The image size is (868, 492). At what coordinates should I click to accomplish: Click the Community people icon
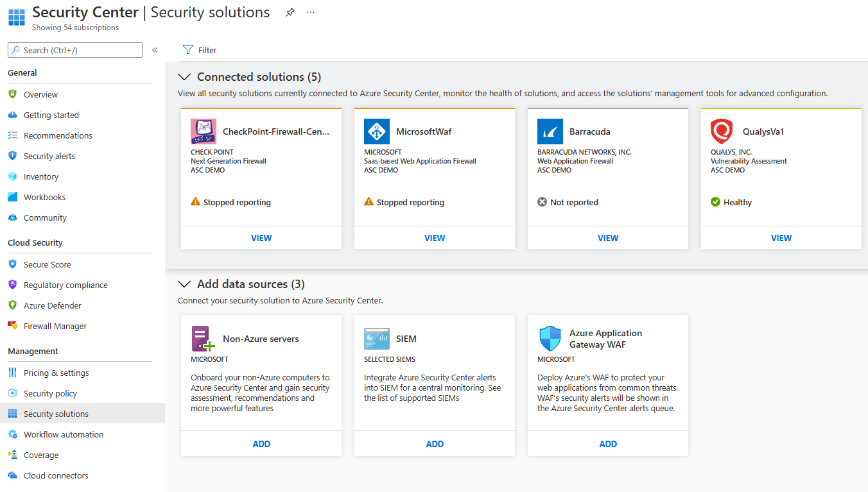[12, 217]
